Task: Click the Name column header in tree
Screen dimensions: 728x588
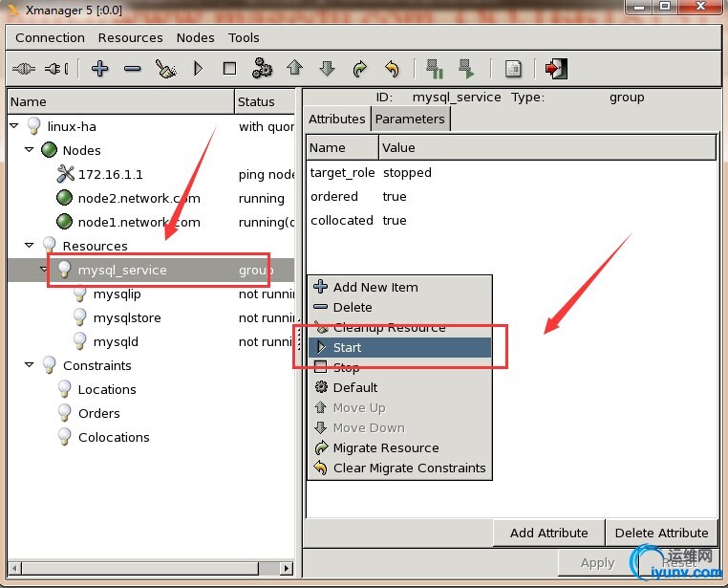Action: (121, 101)
